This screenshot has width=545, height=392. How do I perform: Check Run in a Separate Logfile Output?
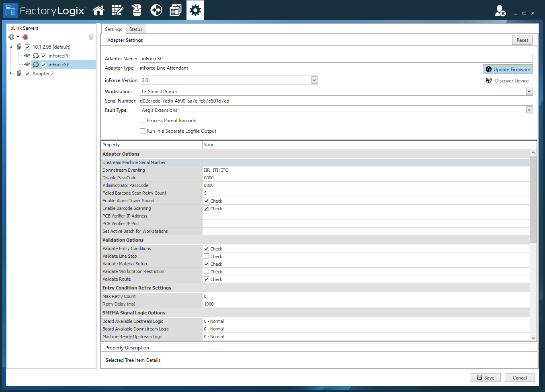142,131
